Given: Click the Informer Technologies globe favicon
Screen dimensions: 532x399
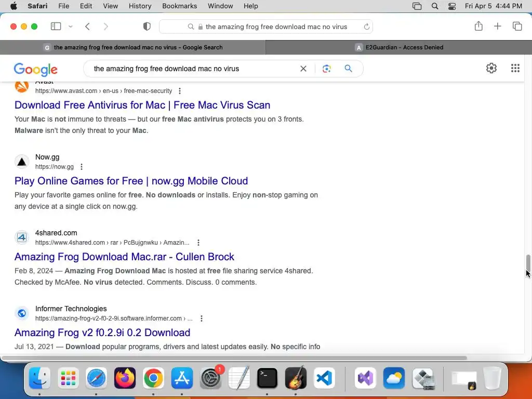Looking at the screenshot, I should pyautogui.click(x=22, y=313).
